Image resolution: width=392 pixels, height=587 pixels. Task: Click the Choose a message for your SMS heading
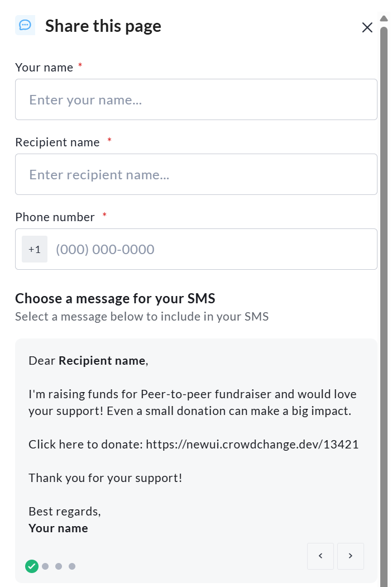(115, 298)
